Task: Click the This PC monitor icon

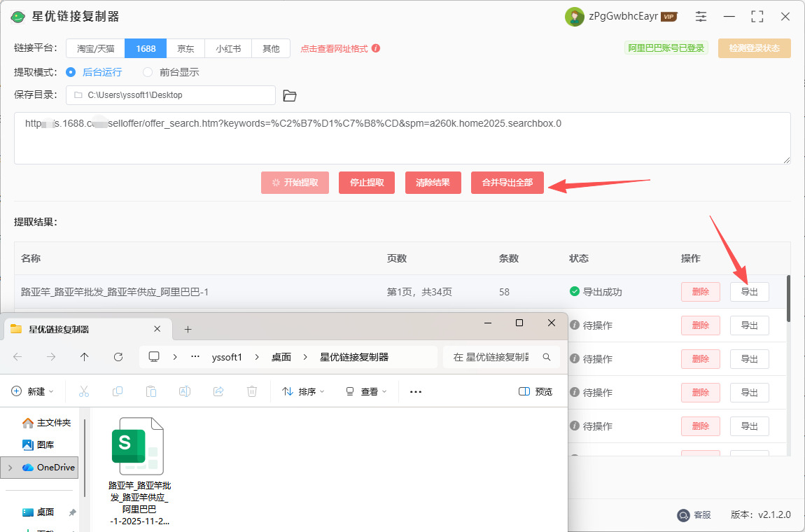Action: [153, 357]
